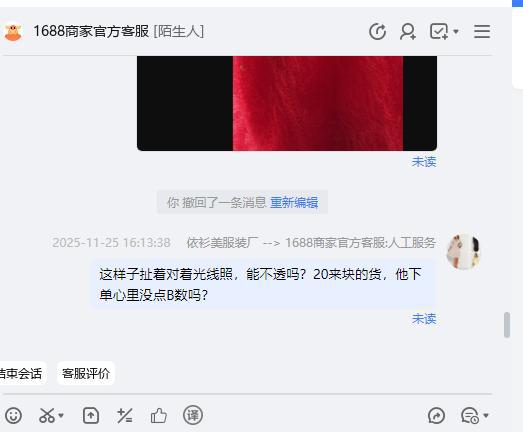Click the chat vertical scrollbar handle

[x=507, y=325]
